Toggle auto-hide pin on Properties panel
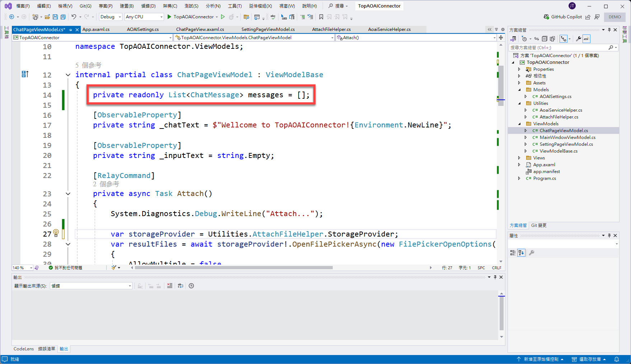Screen dimensions: 631x364 click(609, 235)
